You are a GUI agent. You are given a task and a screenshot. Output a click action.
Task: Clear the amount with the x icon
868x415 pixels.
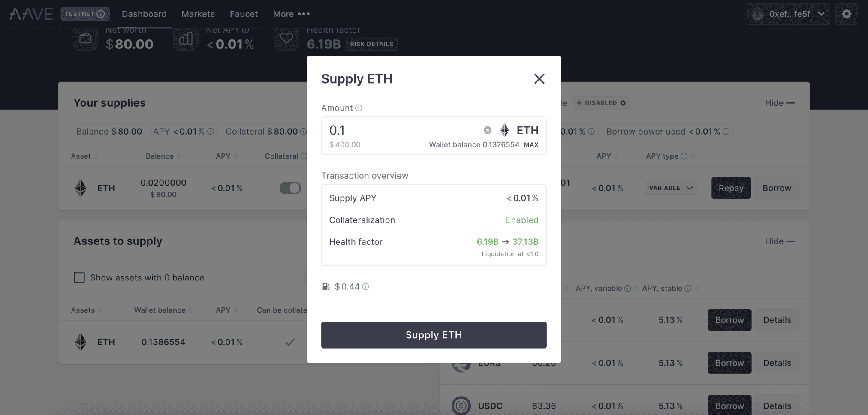(x=488, y=130)
